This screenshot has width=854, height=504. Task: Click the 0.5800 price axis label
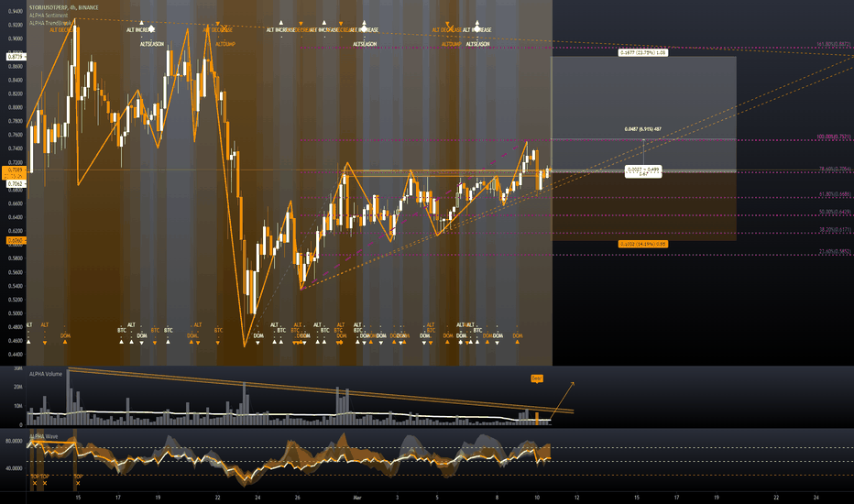[16, 258]
